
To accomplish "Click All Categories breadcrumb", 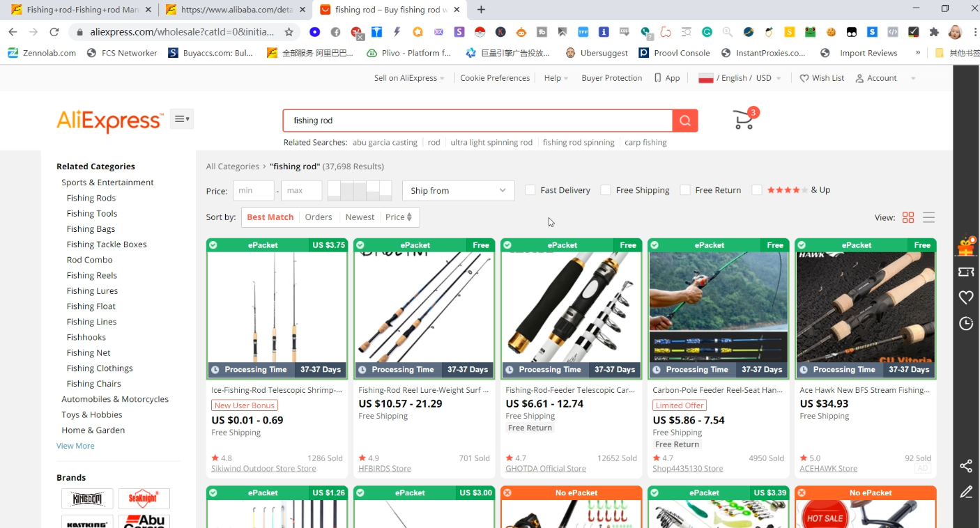I will tap(232, 166).
